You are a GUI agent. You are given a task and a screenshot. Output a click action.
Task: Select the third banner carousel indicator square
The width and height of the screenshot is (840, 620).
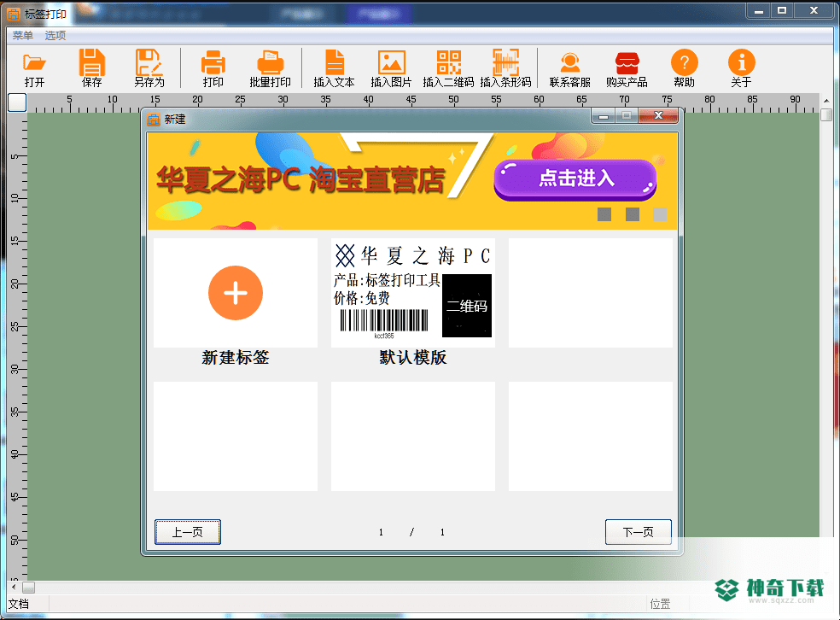point(660,214)
